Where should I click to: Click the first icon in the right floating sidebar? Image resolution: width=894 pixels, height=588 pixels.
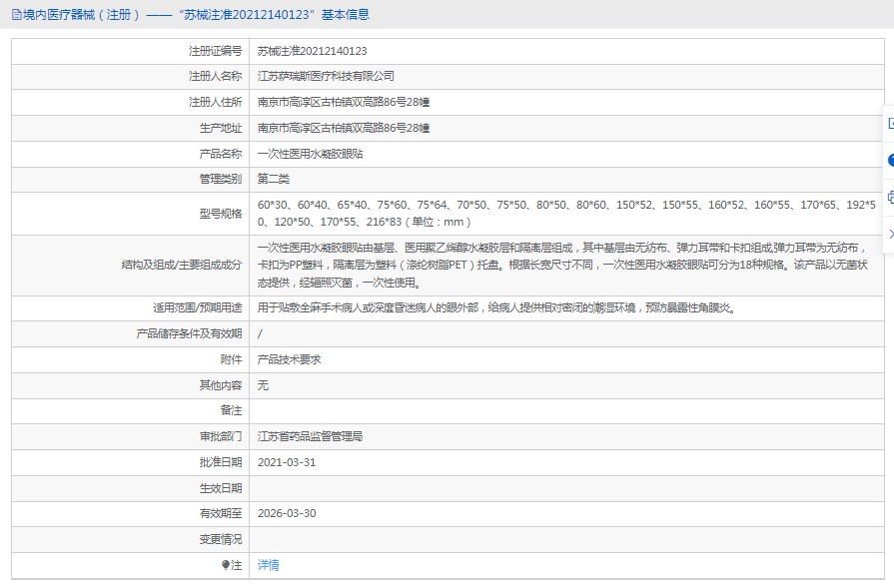coord(889,123)
